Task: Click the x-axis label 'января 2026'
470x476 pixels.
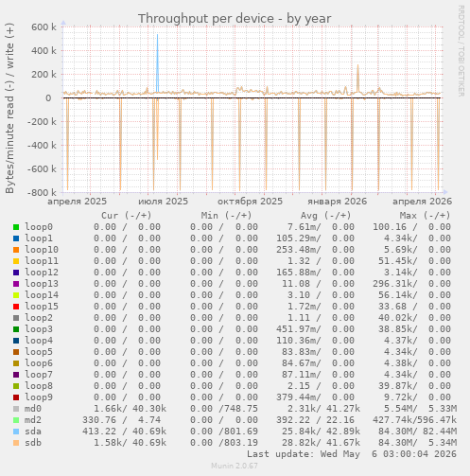Action: [338, 202]
